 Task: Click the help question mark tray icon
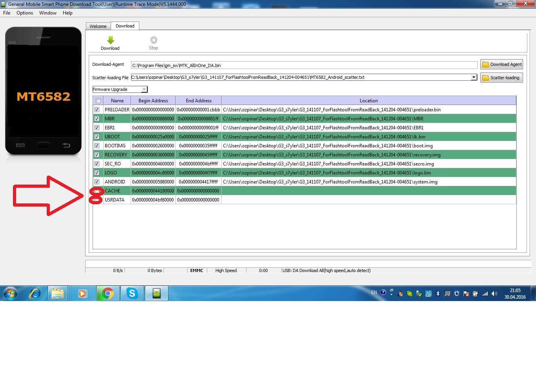point(383,292)
